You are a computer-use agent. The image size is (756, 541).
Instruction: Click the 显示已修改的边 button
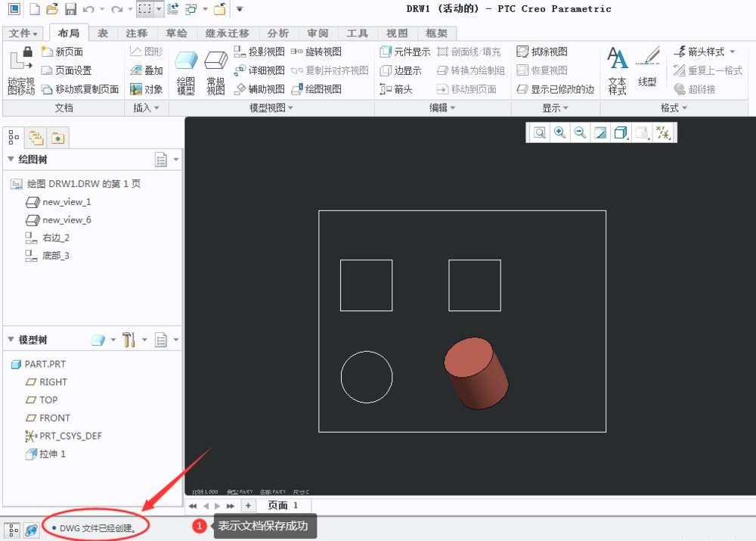point(556,89)
